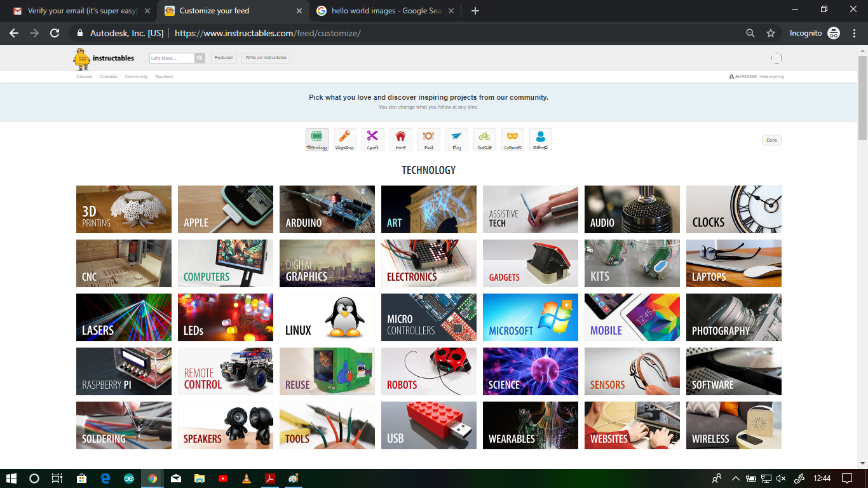This screenshot has width=868, height=488.
Task: Open File Explorer from the taskbar
Action: pyautogui.click(x=200, y=478)
